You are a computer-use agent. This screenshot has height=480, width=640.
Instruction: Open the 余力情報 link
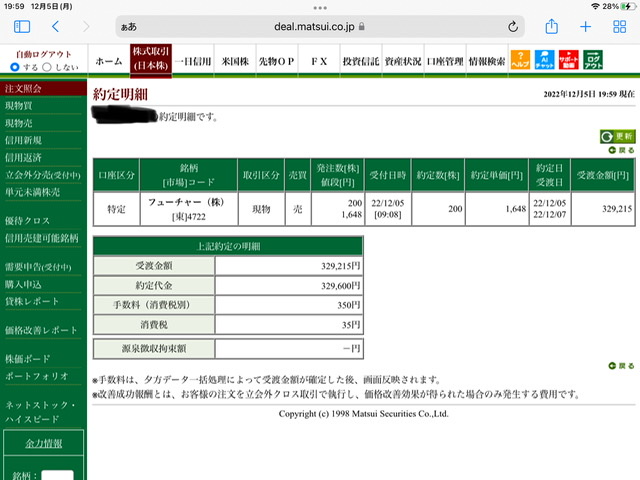click(x=44, y=443)
